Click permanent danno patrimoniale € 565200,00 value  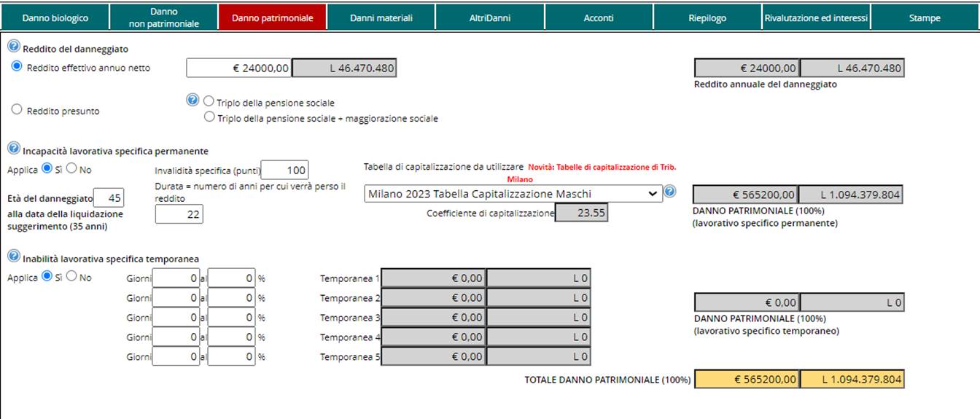(745, 195)
